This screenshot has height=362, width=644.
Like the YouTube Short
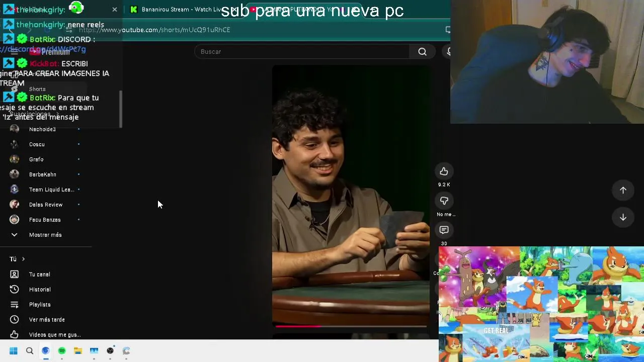tap(444, 171)
